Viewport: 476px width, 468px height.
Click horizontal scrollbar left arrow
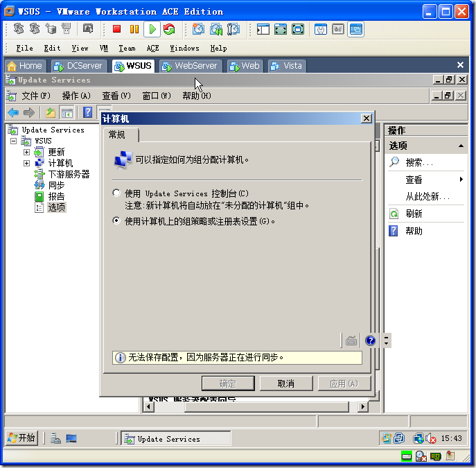pos(148,407)
